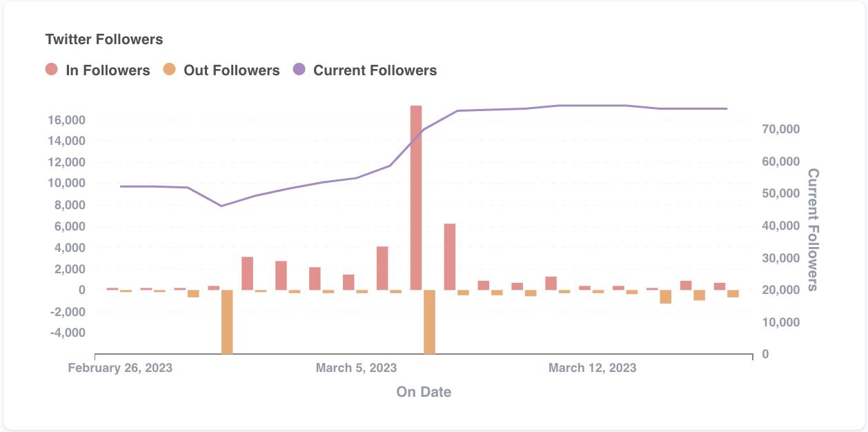
Task: Click the Twitter Followers chart title
Action: coord(104,39)
